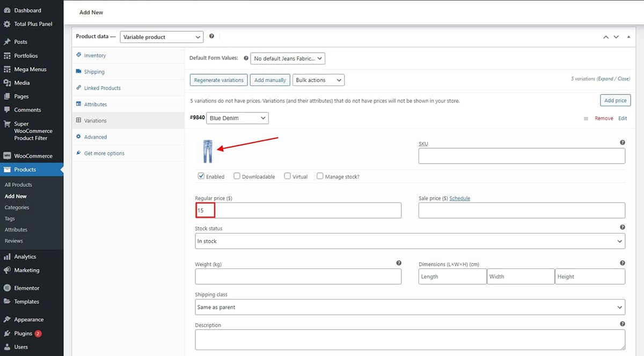Click the Description help tooltip icon

point(623,324)
